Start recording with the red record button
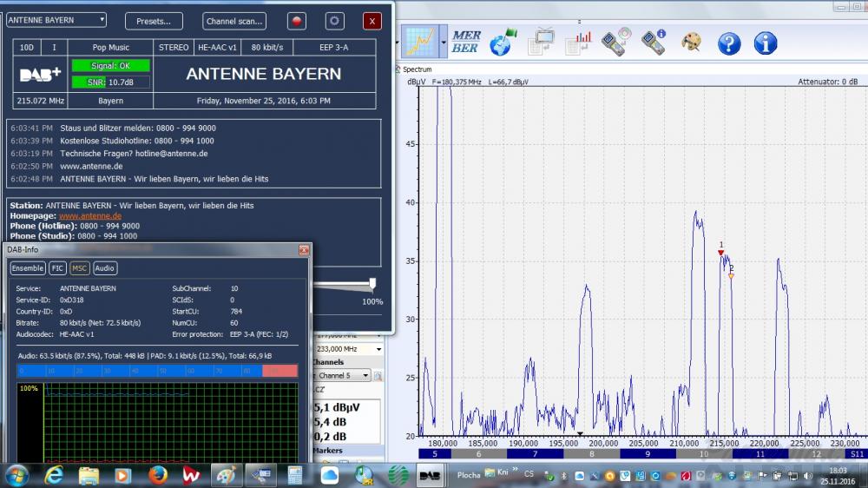The height and width of the screenshot is (488, 868). [297, 21]
